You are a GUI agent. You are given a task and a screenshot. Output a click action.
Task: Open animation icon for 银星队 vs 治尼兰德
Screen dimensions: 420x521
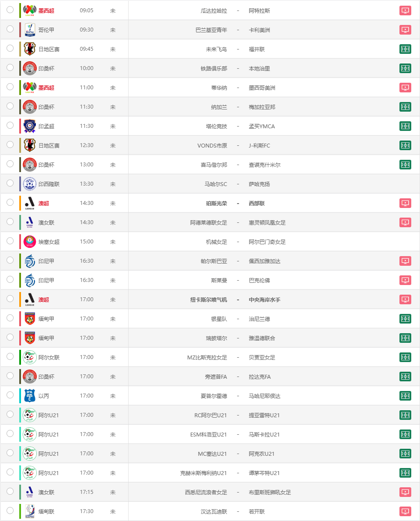tap(405, 319)
